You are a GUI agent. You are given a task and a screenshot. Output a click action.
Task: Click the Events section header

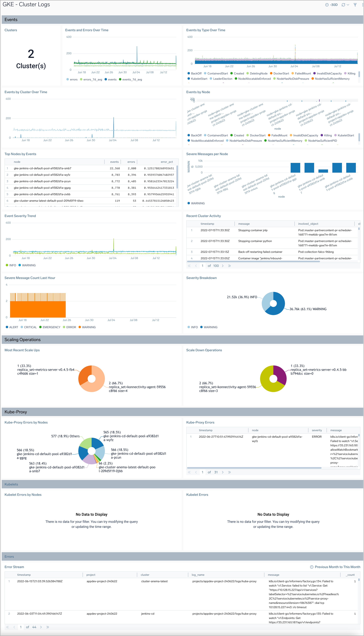[11, 20]
